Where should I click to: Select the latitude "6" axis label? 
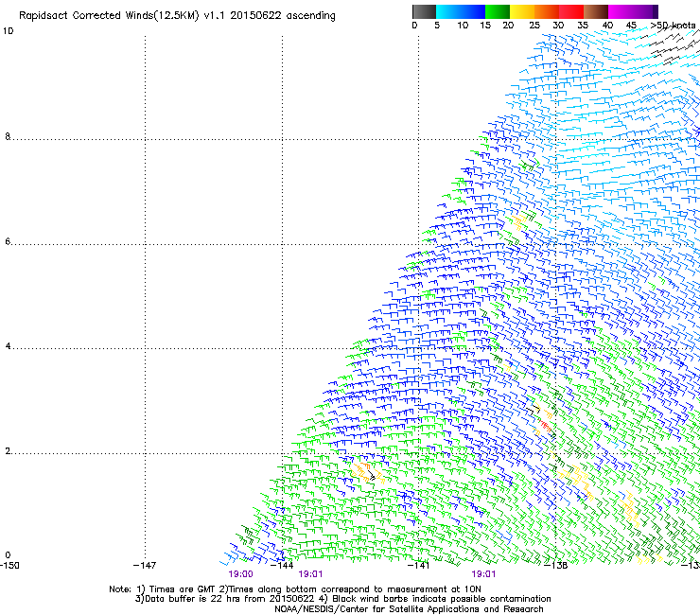pyautogui.click(x=8, y=241)
